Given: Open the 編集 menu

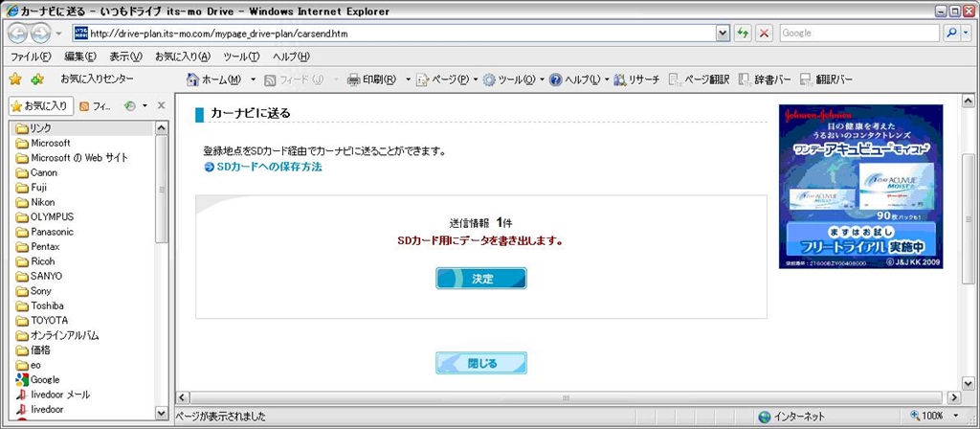Looking at the screenshot, I should click(80, 56).
